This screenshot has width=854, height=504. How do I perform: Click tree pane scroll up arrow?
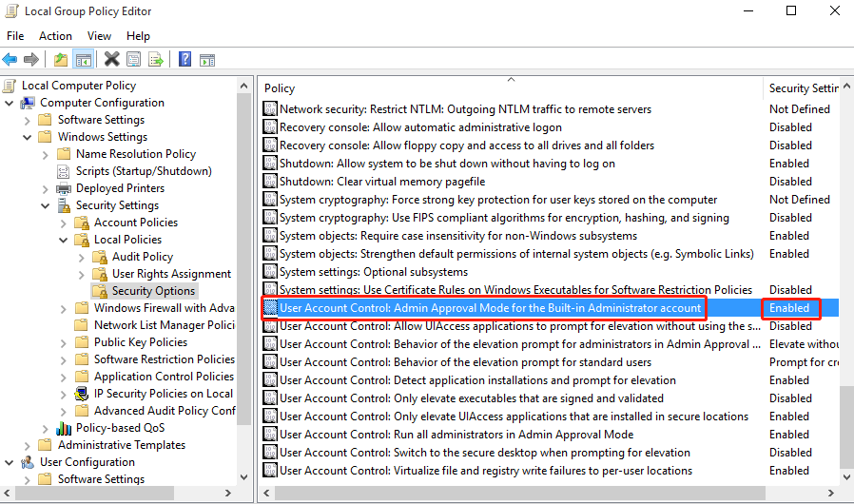(x=244, y=86)
